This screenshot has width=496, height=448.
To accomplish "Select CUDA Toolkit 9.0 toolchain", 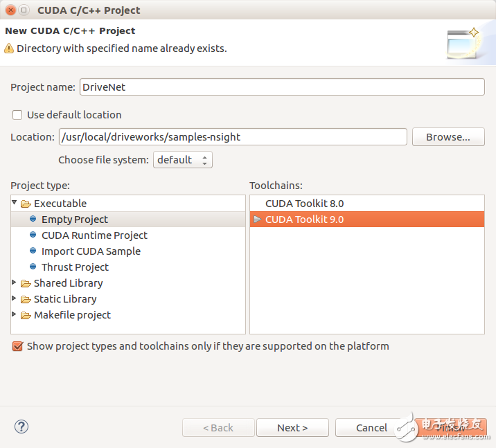I will [367, 219].
